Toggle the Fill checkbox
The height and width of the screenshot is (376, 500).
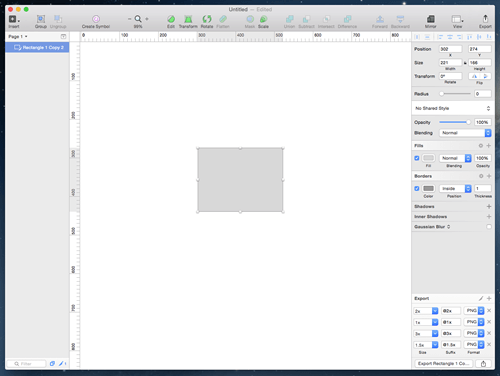(x=417, y=158)
